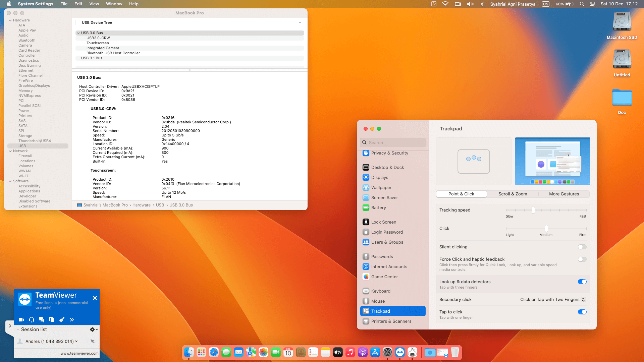Open the Secondary click dropdown
This screenshot has width=644, height=362.
(x=552, y=300)
